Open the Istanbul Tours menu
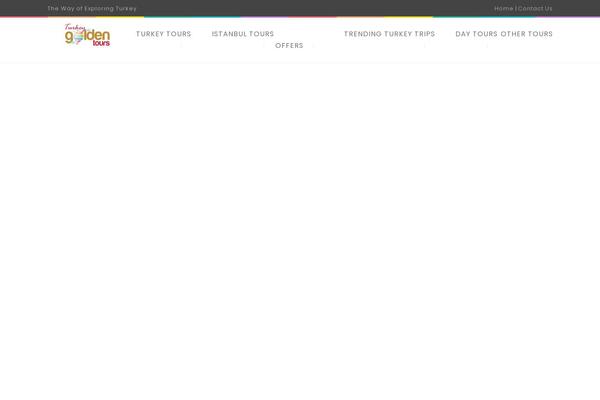Image resolution: width=600 pixels, height=400 pixels. pyautogui.click(x=243, y=34)
